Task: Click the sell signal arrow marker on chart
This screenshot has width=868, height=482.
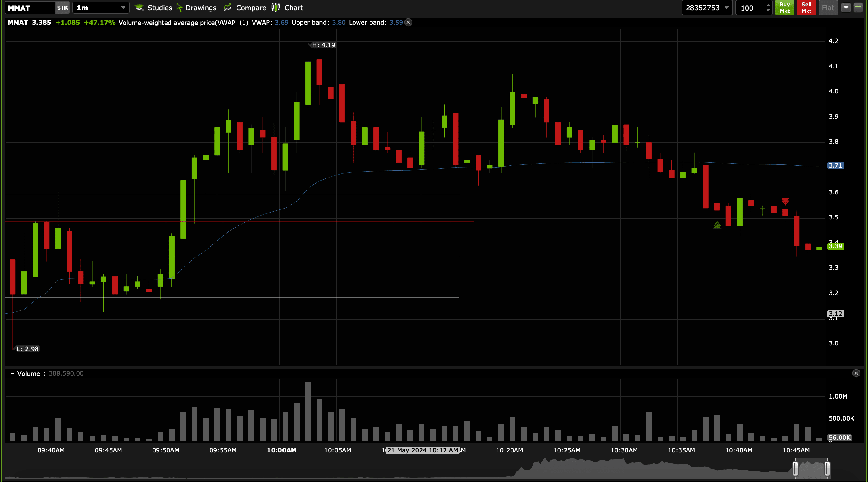Action: pyautogui.click(x=785, y=202)
